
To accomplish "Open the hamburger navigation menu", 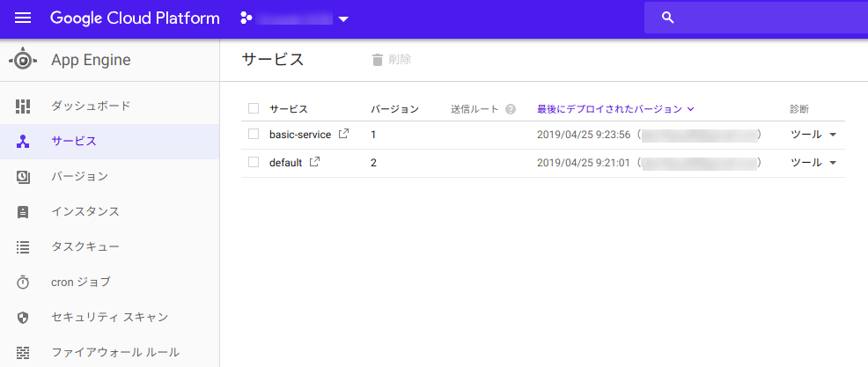I will coord(23,18).
